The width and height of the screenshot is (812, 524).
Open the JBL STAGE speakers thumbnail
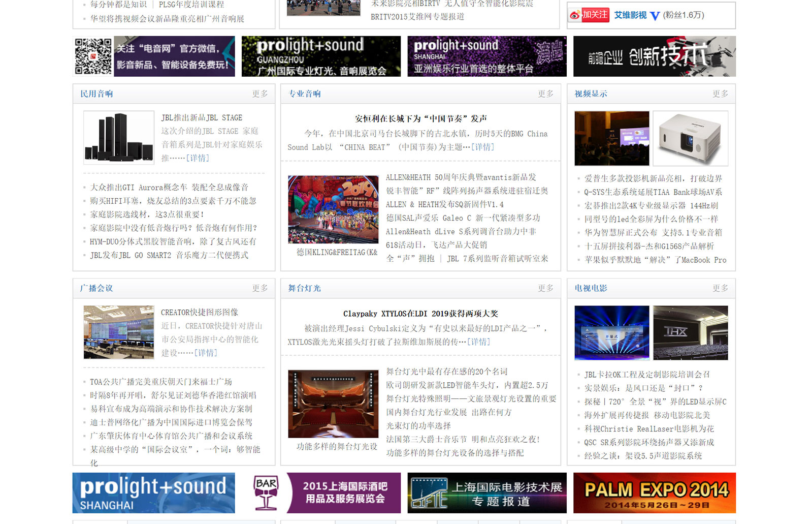119,138
